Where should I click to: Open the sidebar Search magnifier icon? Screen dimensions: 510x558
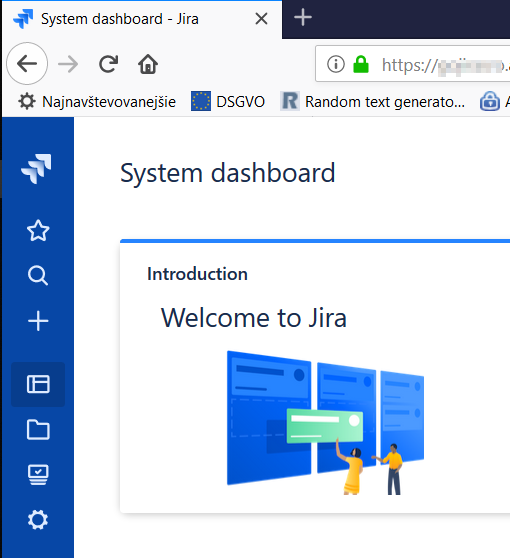(x=38, y=275)
